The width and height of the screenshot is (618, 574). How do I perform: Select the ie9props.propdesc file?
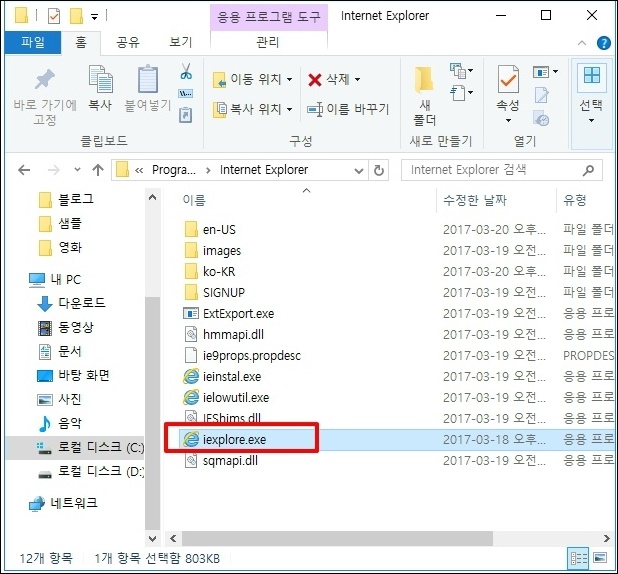[243, 356]
